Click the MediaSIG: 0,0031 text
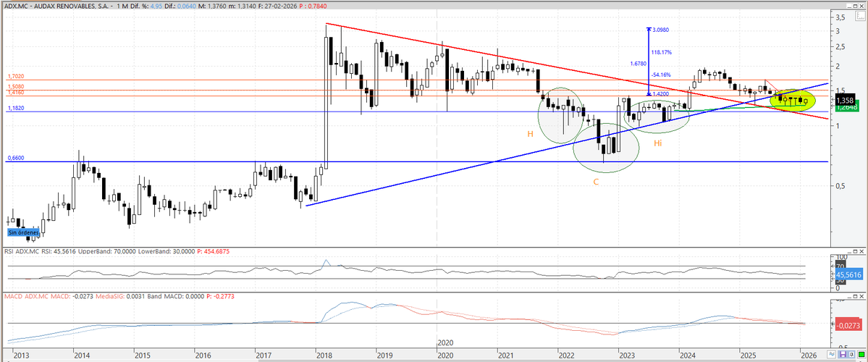This screenshot has width=868, height=362. pos(119,298)
